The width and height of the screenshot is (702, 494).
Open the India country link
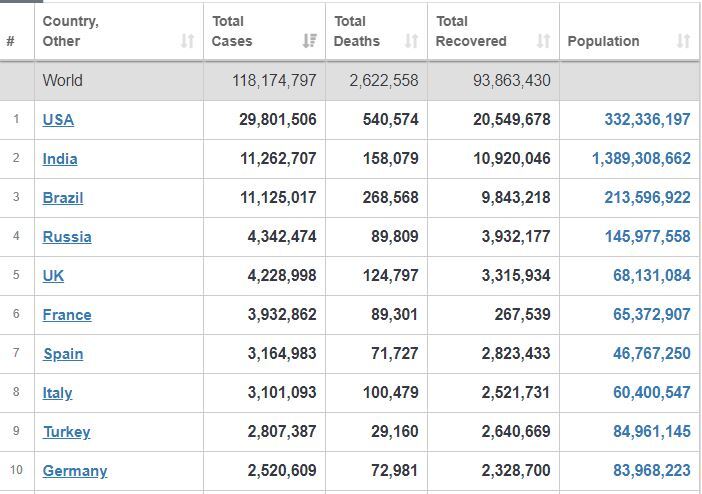(60, 159)
